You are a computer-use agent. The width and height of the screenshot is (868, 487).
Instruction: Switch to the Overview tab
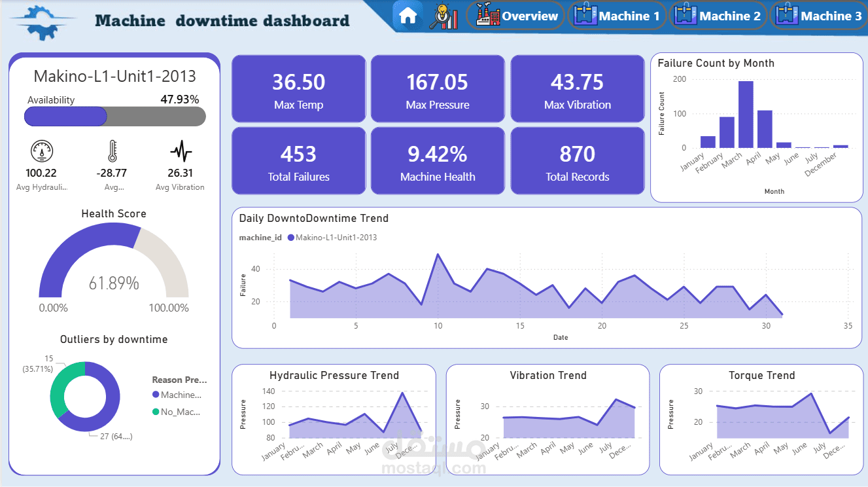click(x=516, y=16)
